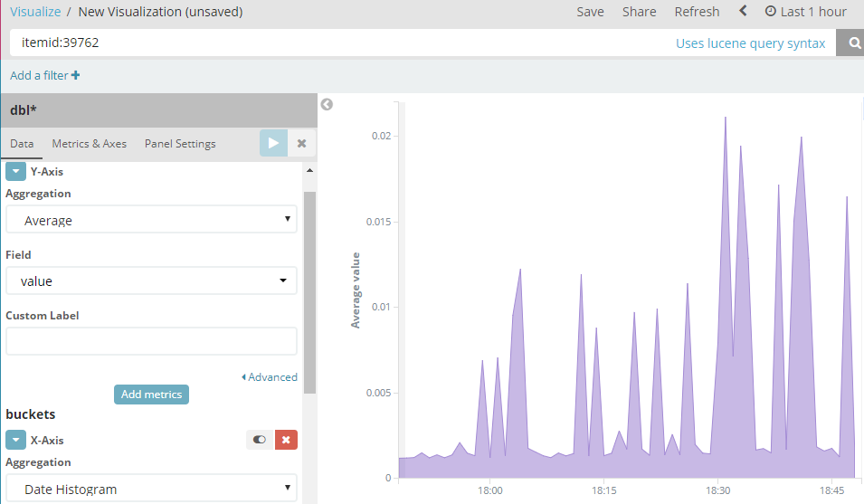Open the Advanced options link
864x504 pixels.
[270, 376]
